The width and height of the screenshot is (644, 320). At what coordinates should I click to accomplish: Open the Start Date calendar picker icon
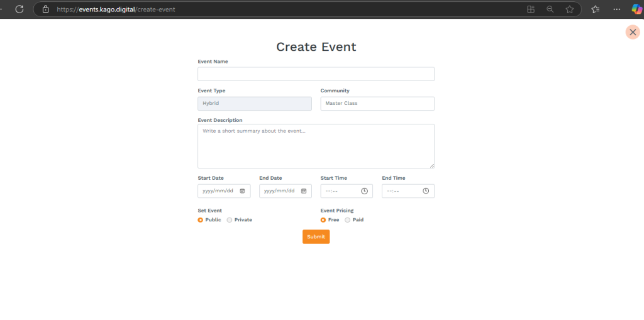[x=242, y=191]
